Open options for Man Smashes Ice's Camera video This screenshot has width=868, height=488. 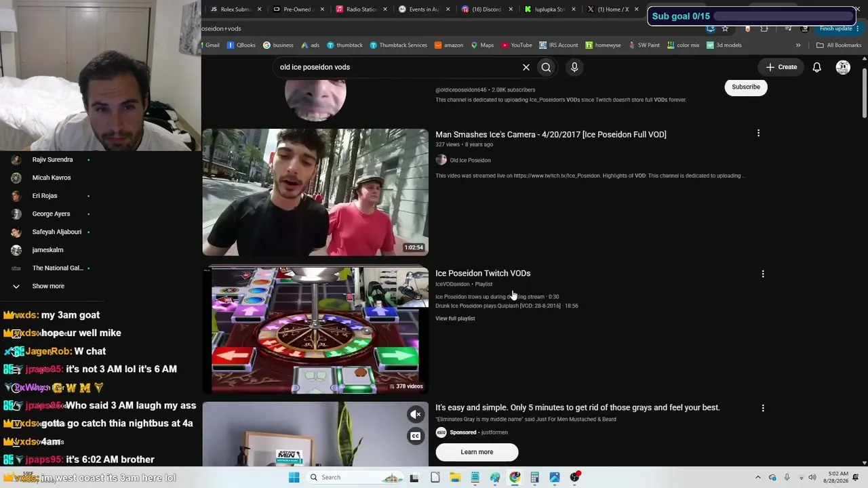point(758,134)
